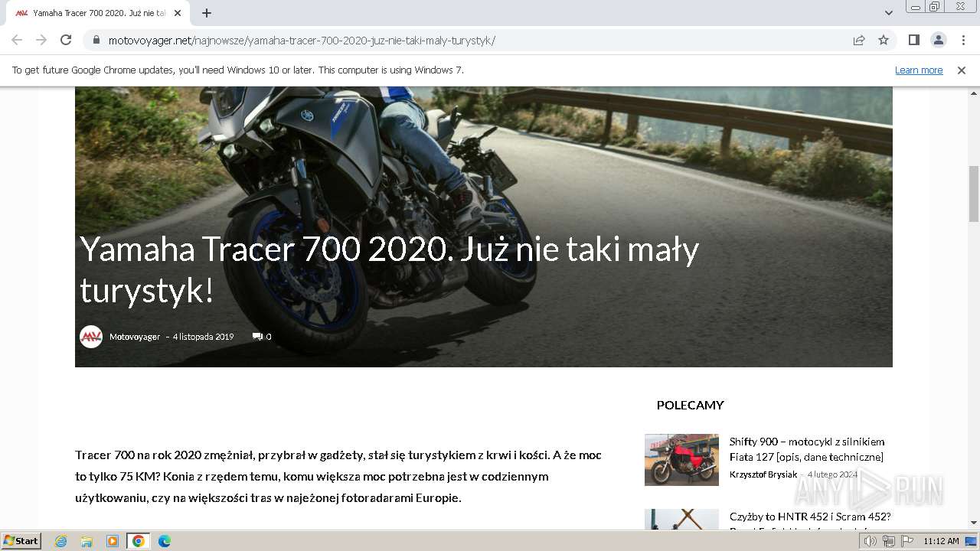Viewport: 980px width, 551px height.
Task: Open the Chrome three-dot menu
Action: (x=963, y=40)
